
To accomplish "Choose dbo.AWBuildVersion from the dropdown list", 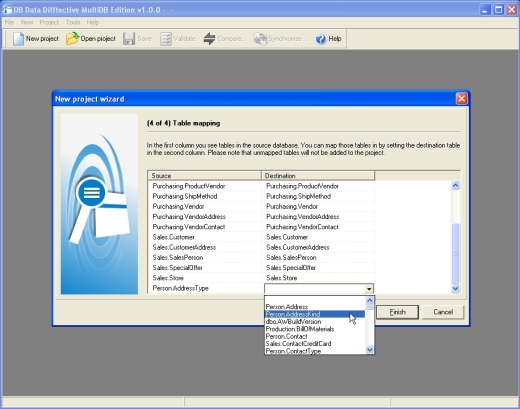I will point(315,321).
